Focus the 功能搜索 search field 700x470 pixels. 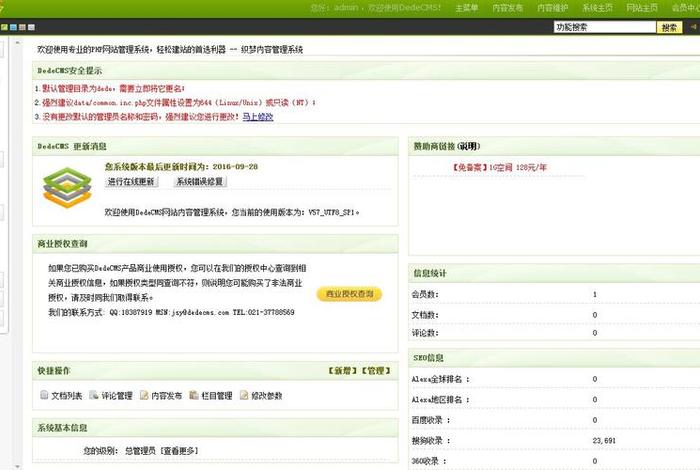coord(604,27)
